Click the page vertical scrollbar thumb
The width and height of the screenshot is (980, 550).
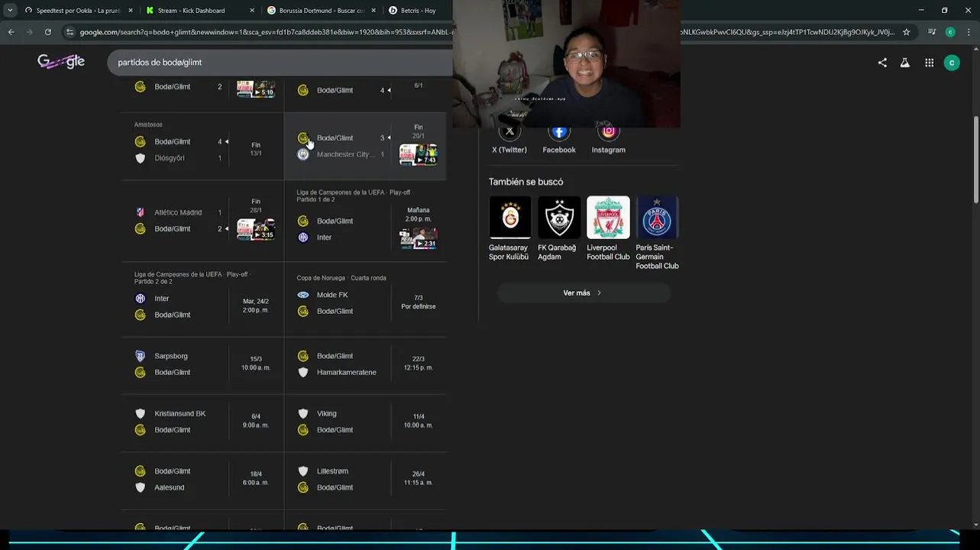(x=975, y=160)
